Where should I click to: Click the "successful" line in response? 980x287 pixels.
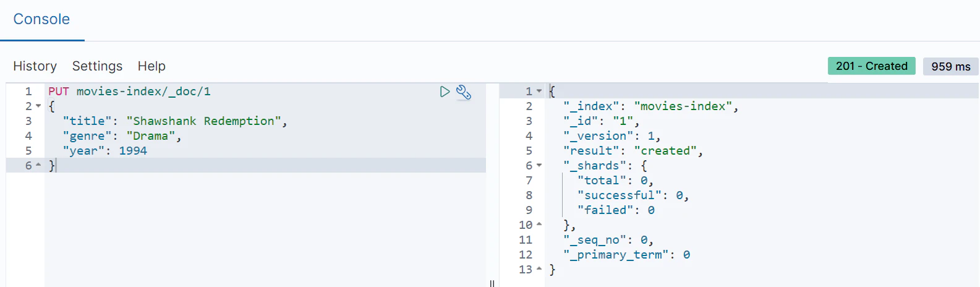point(633,195)
